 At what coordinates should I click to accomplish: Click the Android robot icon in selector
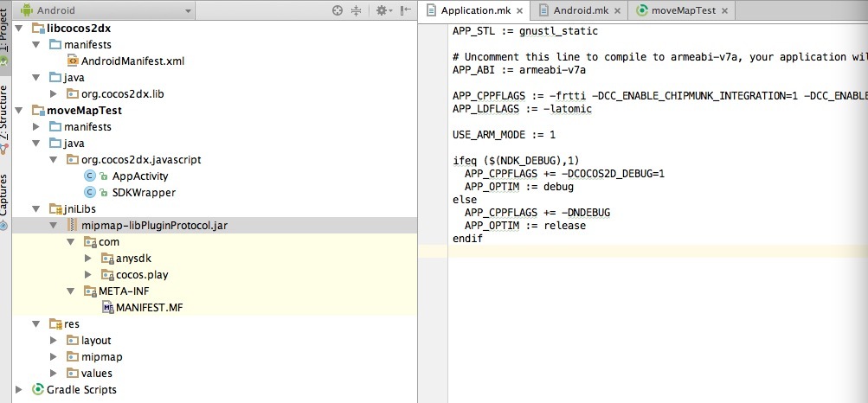(26, 10)
